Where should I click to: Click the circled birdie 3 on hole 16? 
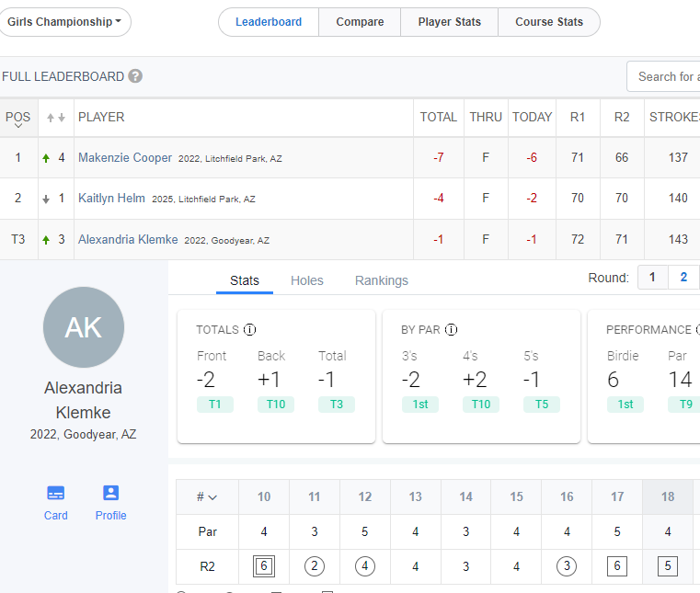(567, 566)
